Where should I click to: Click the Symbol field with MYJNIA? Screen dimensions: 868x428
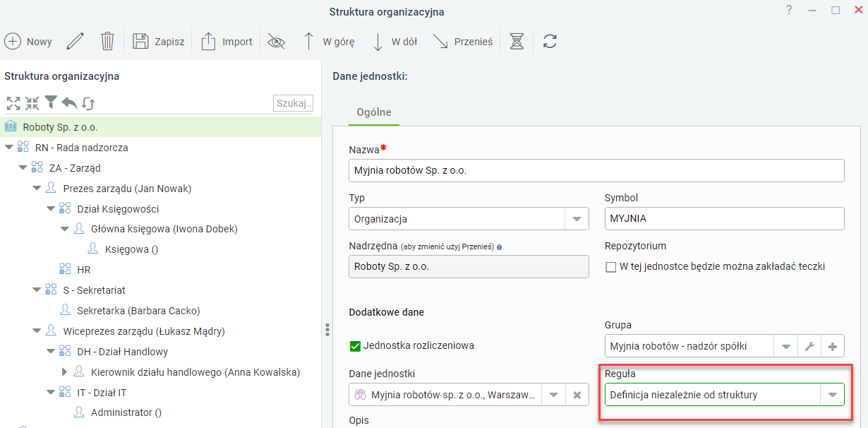[x=724, y=219]
